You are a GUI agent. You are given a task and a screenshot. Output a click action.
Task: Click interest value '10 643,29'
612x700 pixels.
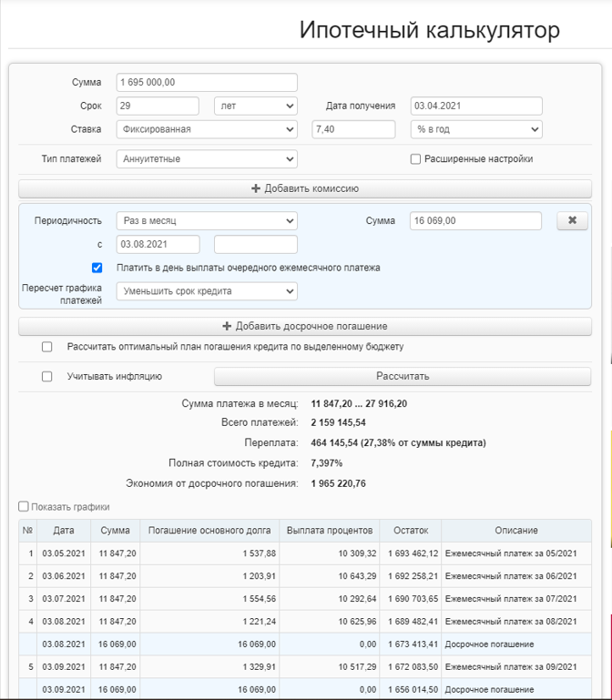(x=357, y=576)
